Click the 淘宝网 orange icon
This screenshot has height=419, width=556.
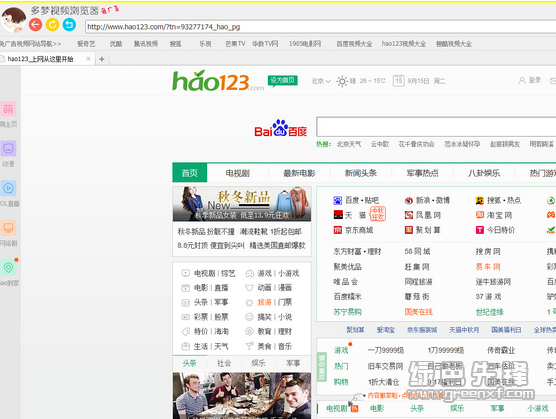tap(480, 215)
